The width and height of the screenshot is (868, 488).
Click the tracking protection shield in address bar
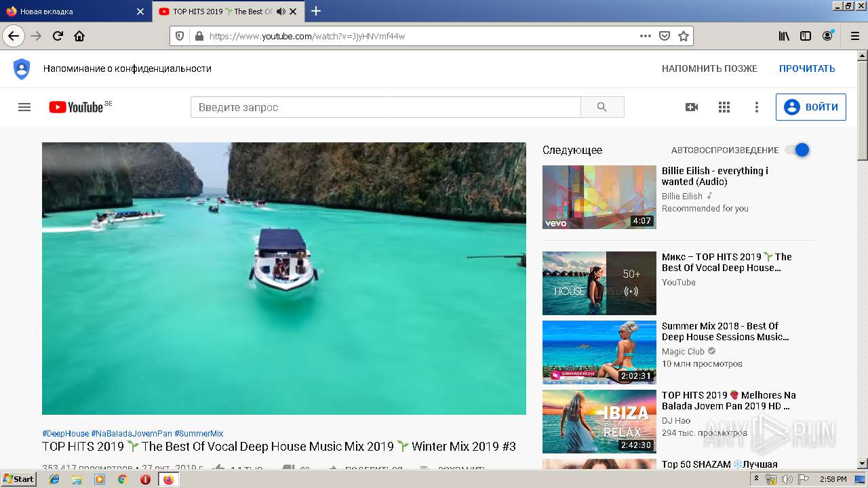tap(180, 36)
